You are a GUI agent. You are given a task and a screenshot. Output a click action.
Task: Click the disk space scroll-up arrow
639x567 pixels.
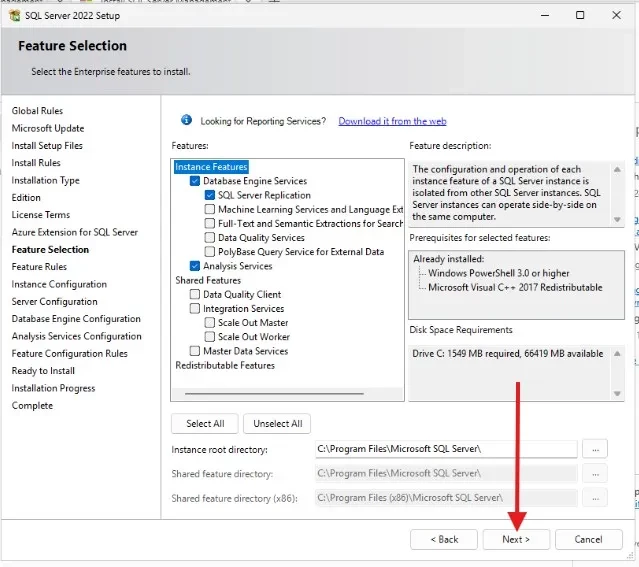[617, 353]
